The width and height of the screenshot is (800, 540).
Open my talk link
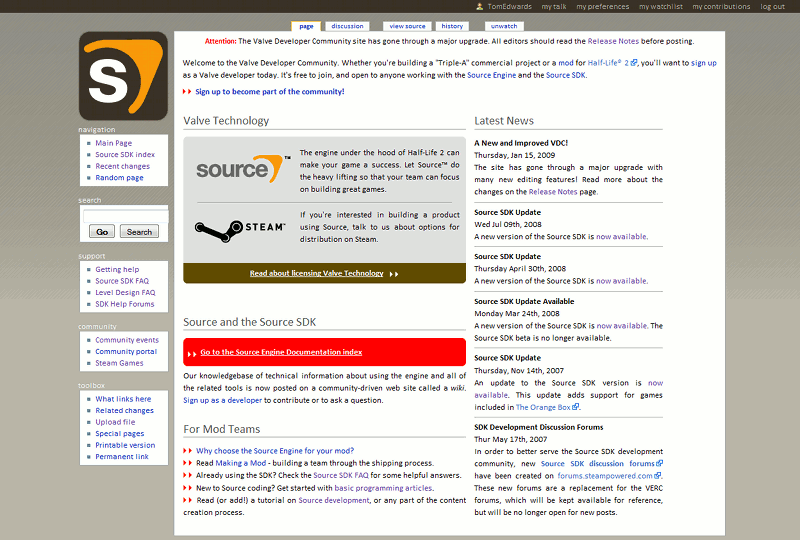click(554, 7)
